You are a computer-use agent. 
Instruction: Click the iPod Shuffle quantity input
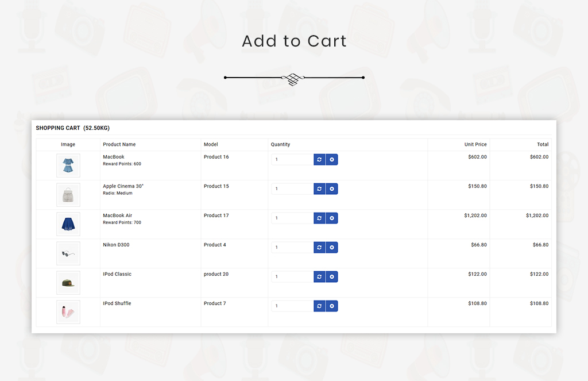coord(292,306)
